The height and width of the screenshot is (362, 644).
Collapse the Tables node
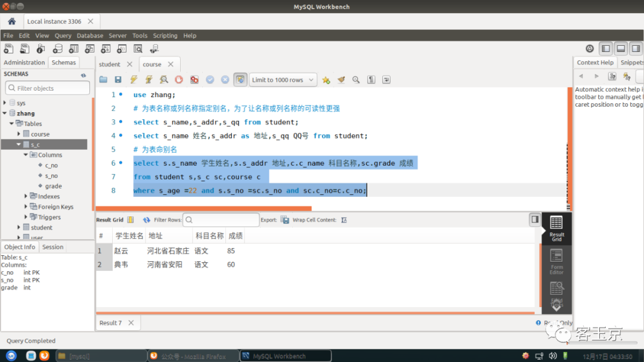[11, 123]
